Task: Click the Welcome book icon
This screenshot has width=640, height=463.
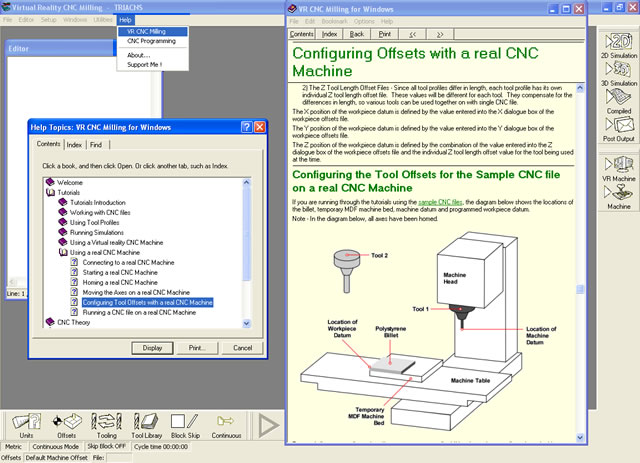Action: (50, 182)
